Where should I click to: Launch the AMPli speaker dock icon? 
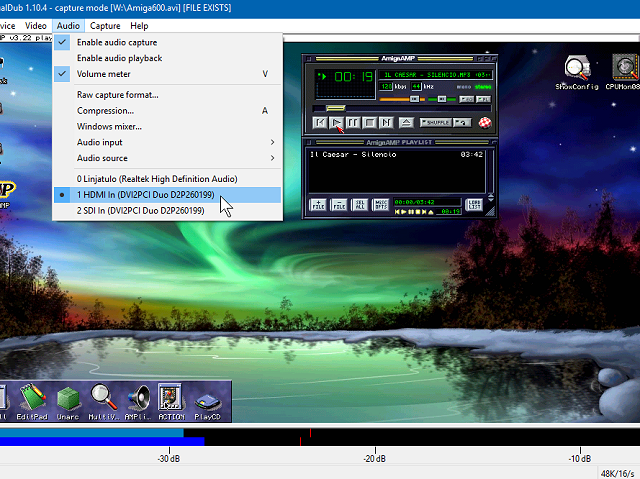[138, 401]
